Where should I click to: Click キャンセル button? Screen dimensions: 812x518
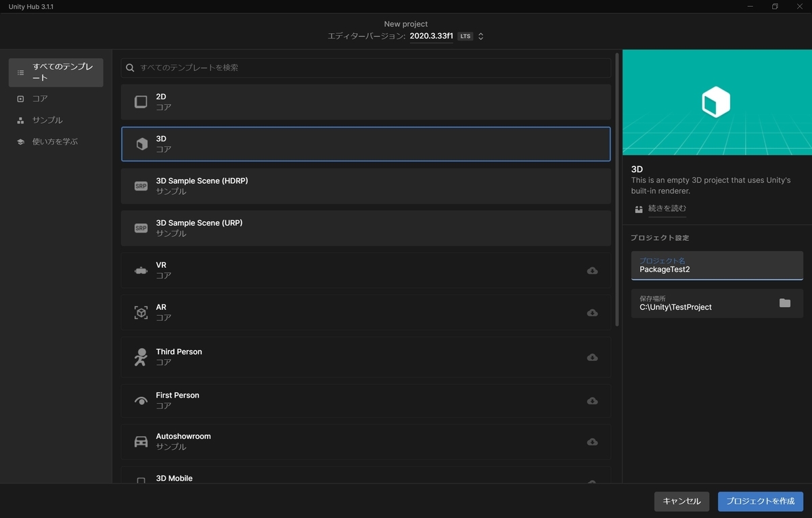click(x=682, y=501)
